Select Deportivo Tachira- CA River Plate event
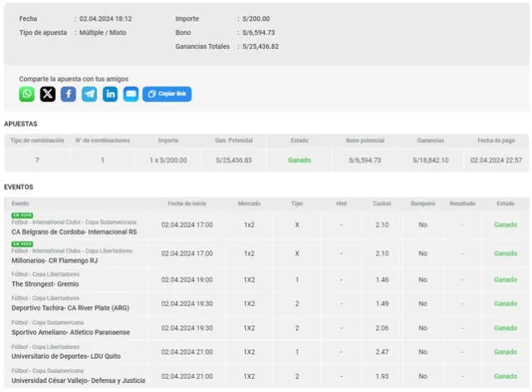 point(70,308)
